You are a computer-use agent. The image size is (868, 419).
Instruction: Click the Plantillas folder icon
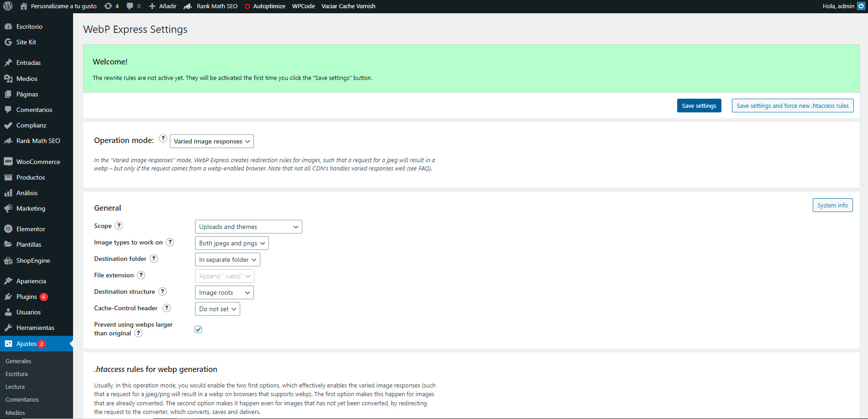(x=8, y=244)
